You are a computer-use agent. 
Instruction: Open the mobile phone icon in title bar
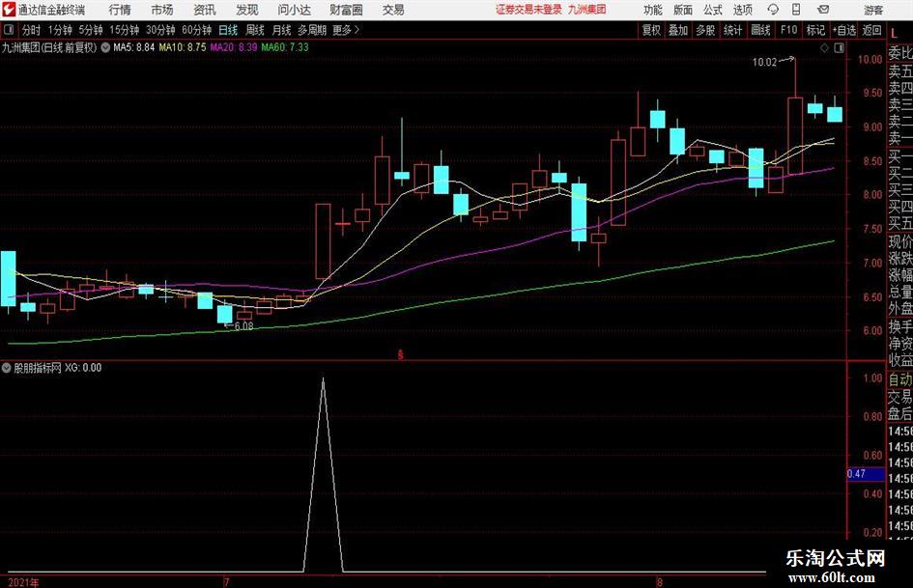click(796, 10)
